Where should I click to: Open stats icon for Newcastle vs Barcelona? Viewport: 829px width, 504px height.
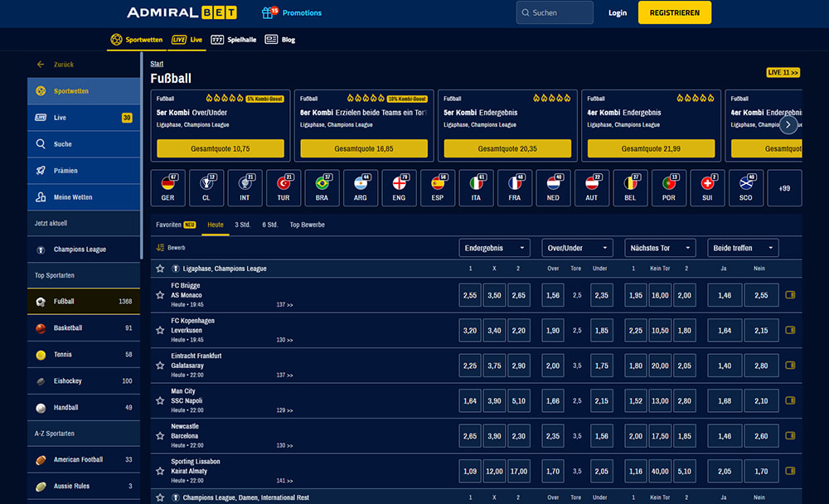tap(789, 435)
